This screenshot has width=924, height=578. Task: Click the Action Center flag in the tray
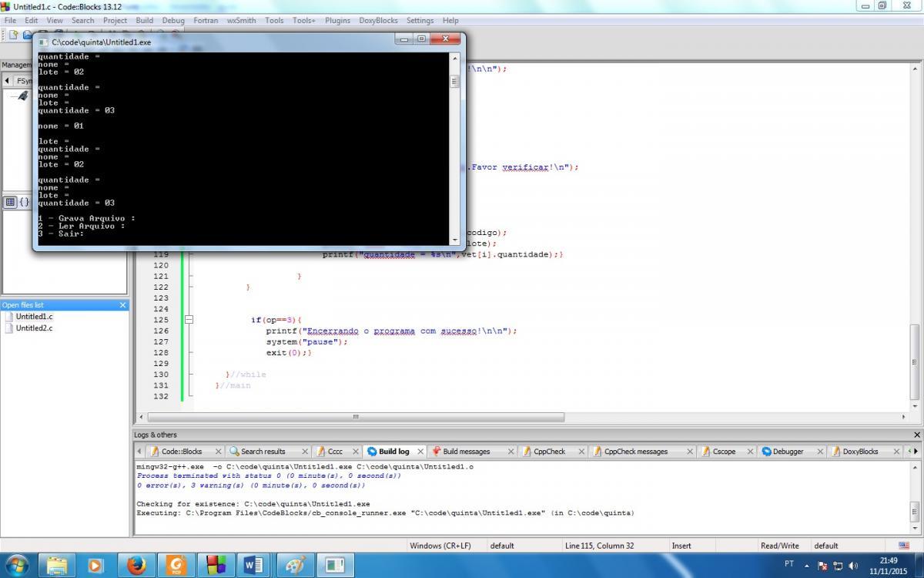click(822, 566)
